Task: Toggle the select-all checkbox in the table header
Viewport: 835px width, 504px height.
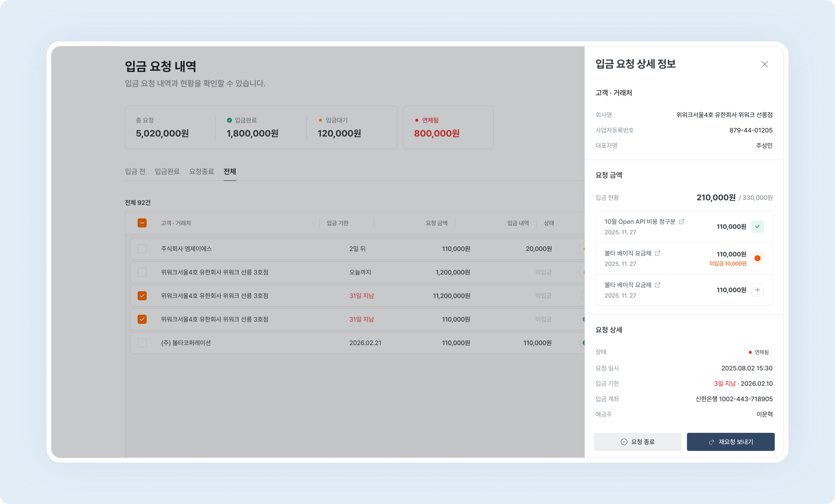Action: click(142, 223)
